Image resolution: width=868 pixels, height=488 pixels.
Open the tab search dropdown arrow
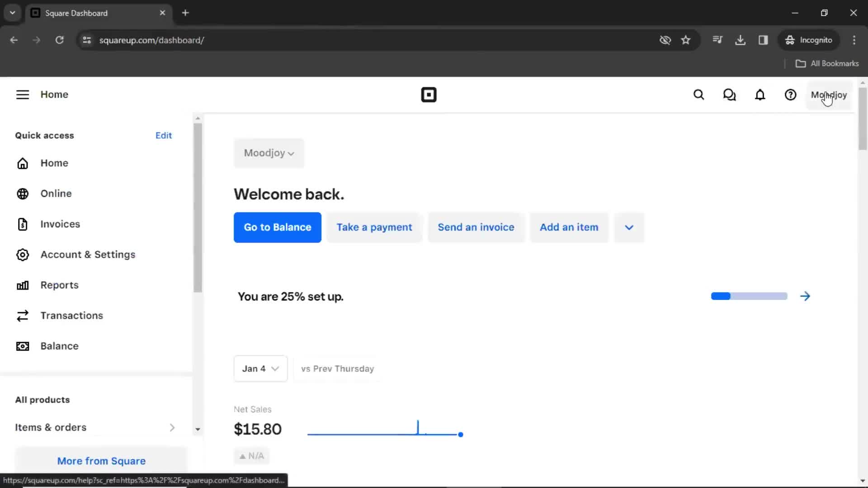click(x=13, y=13)
